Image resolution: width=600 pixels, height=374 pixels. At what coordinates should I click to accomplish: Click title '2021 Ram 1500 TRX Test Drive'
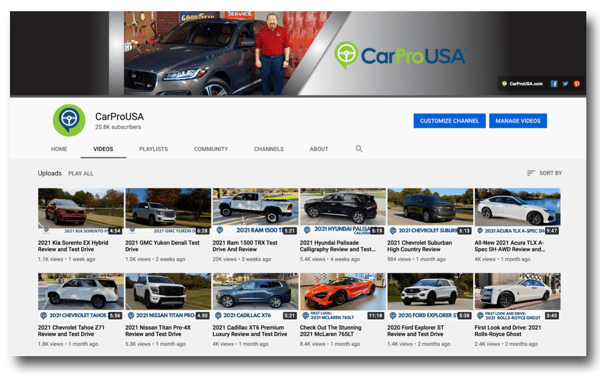point(245,246)
